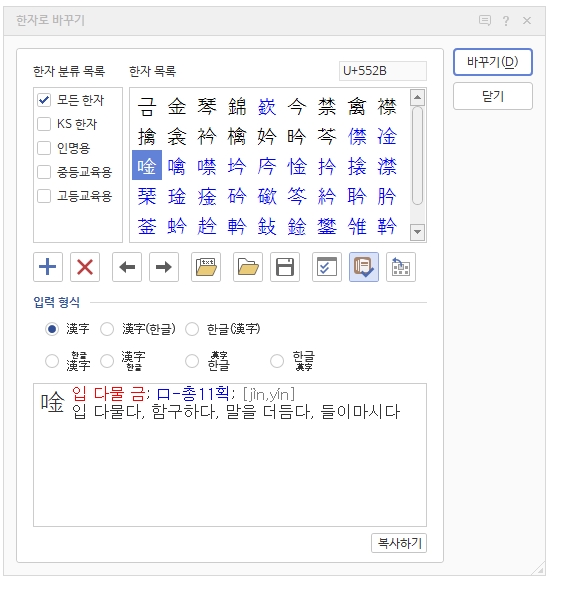Enable the 고등교육용 checkbox
Image resolution: width=569 pixels, height=595 pixels.
44,196
